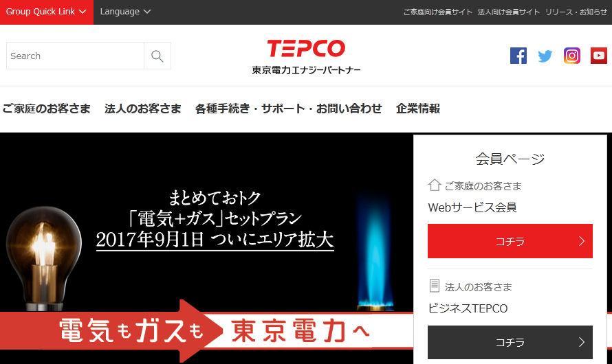Click dark コチラ button for ビジネスTEPCO
The height and width of the screenshot is (364, 612).
pyautogui.click(x=510, y=342)
